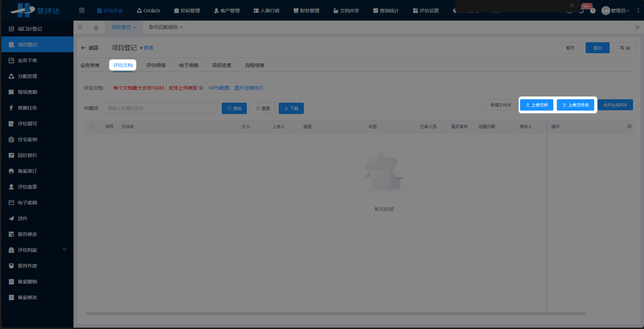Switch to the 项目进度 tab

coord(222,65)
